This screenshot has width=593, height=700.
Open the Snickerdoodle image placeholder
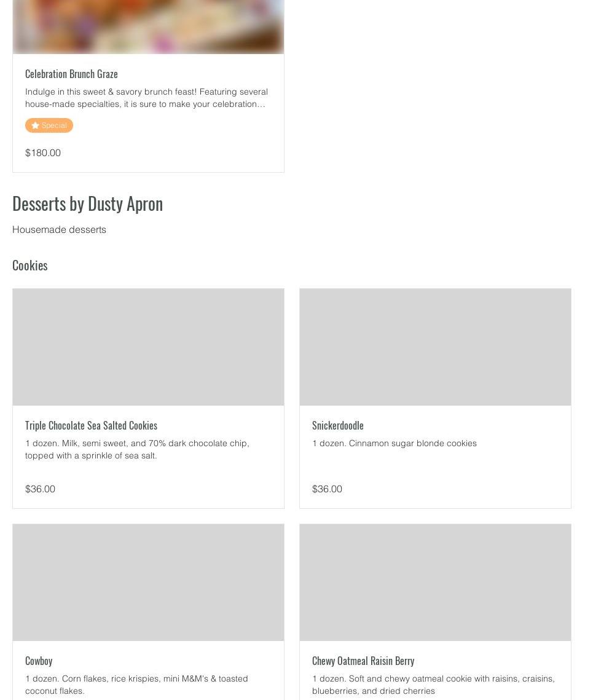tap(435, 347)
